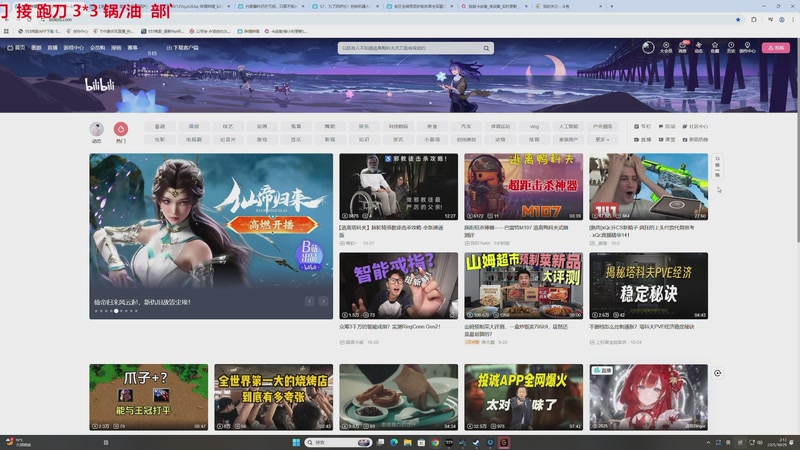The height and width of the screenshot is (450, 800).
Task: Open 揭秘塔科夫PVE经济 video thumbnail
Action: click(x=648, y=286)
